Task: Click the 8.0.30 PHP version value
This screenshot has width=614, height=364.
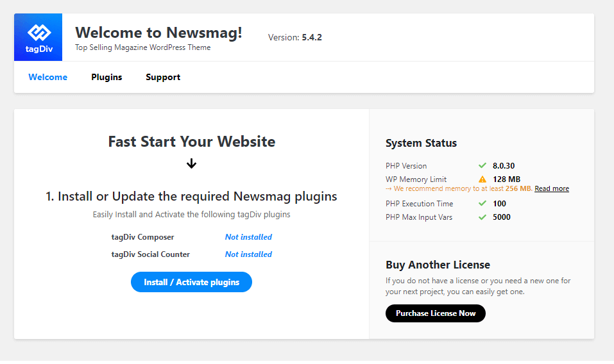Action: click(x=504, y=165)
